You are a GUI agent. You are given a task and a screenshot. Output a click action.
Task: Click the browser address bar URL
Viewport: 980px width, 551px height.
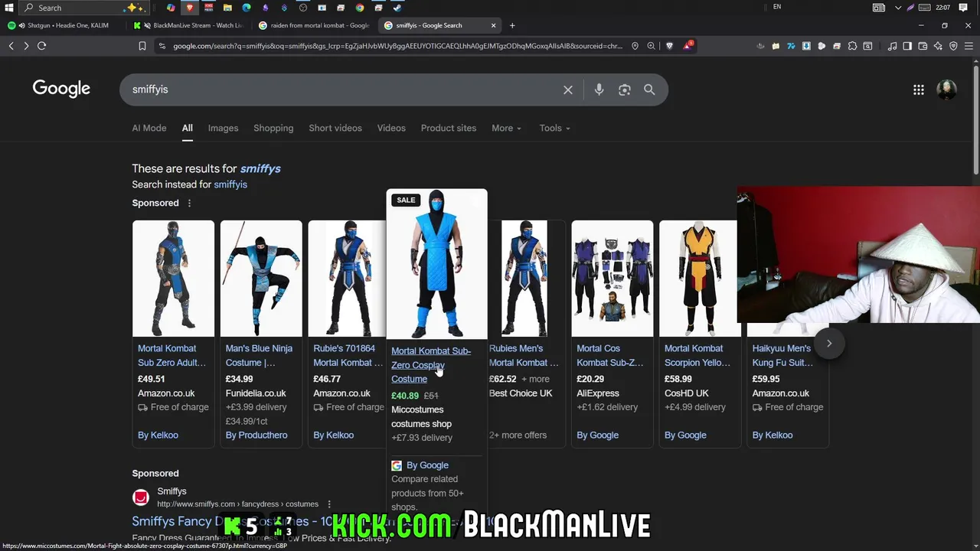click(397, 46)
